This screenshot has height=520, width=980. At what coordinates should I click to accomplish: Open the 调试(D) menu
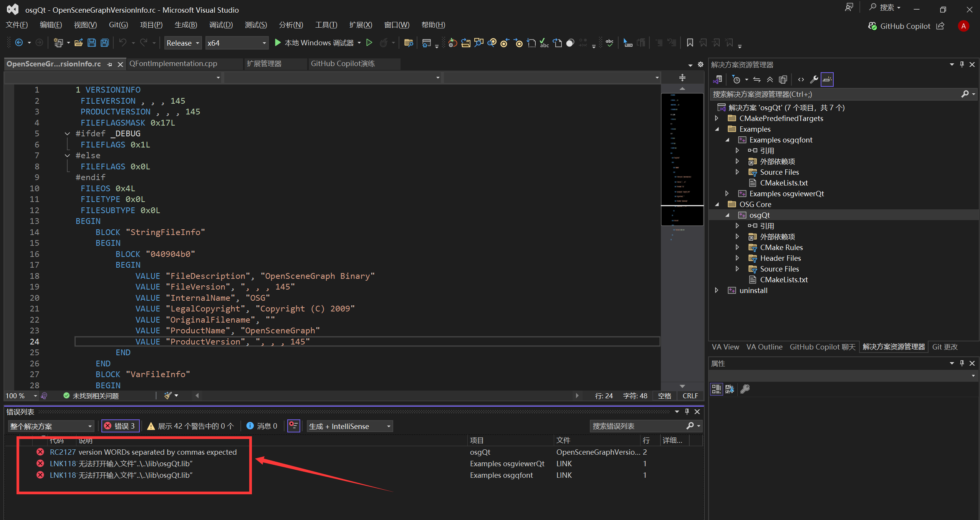point(221,25)
